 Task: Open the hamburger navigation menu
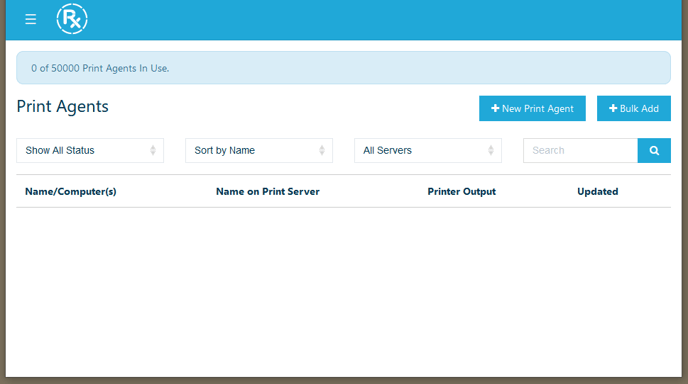click(30, 19)
